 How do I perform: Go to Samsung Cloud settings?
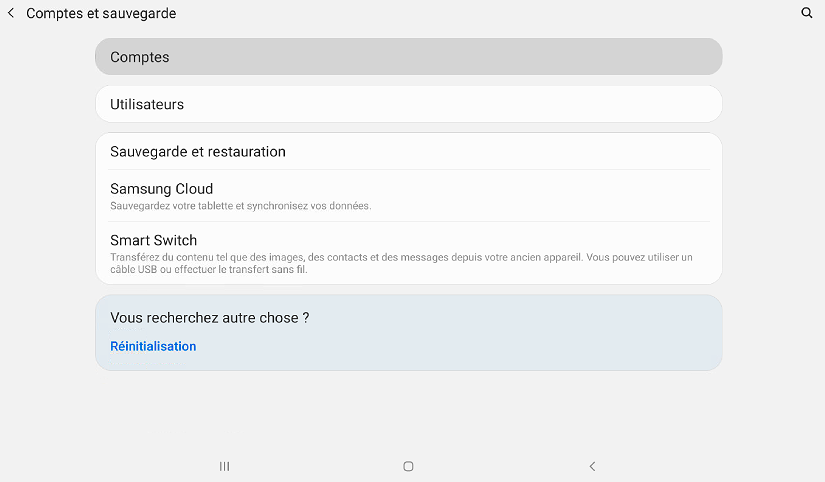[162, 189]
